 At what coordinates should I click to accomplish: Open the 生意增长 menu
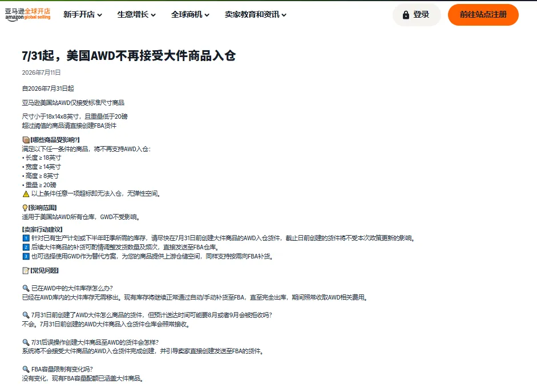pos(136,14)
